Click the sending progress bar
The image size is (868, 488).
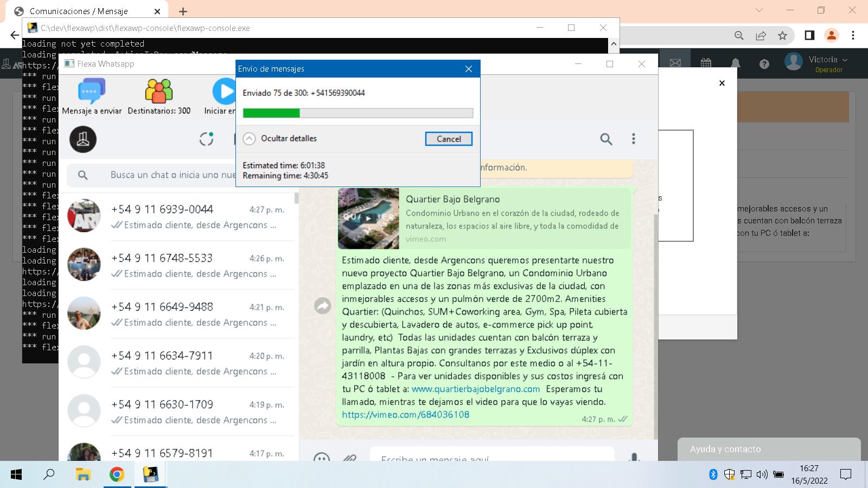point(358,113)
